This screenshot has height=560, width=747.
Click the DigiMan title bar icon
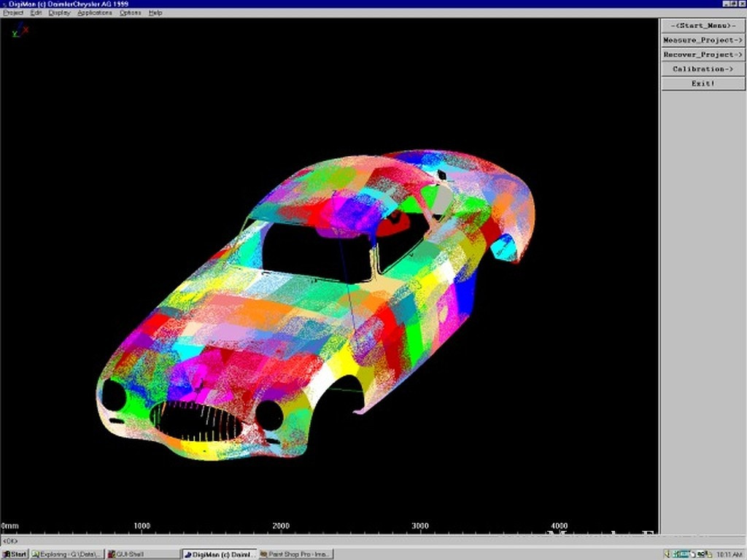[x=4, y=4]
